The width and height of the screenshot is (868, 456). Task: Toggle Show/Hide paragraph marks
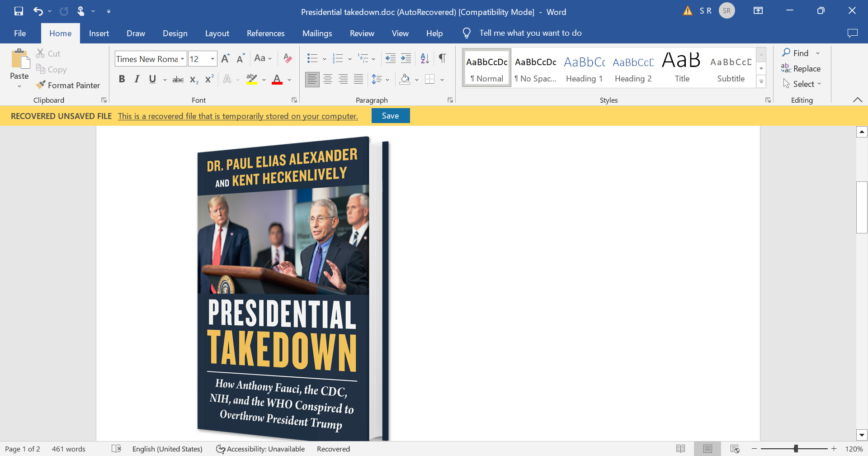pyautogui.click(x=442, y=58)
